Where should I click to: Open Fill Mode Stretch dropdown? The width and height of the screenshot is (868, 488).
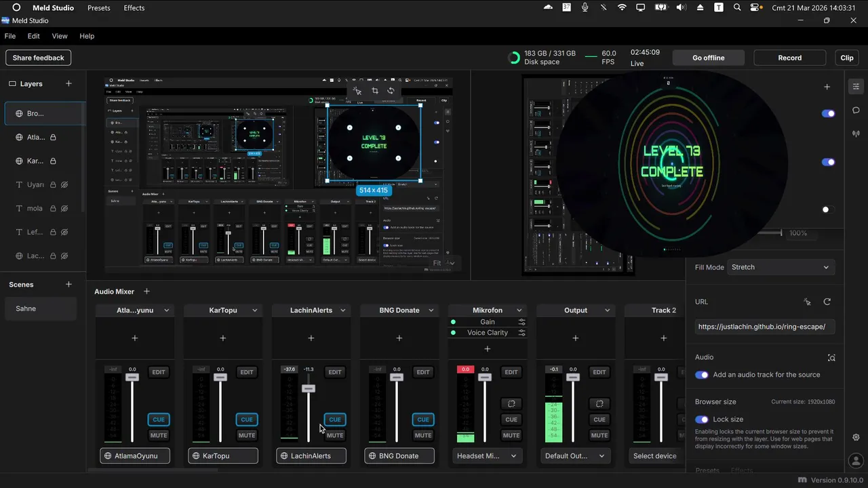pos(781,267)
